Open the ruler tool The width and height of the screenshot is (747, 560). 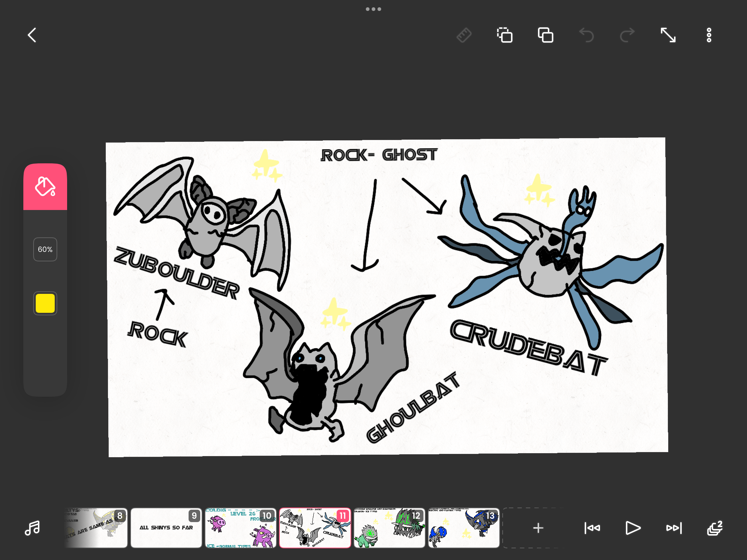(x=464, y=35)
